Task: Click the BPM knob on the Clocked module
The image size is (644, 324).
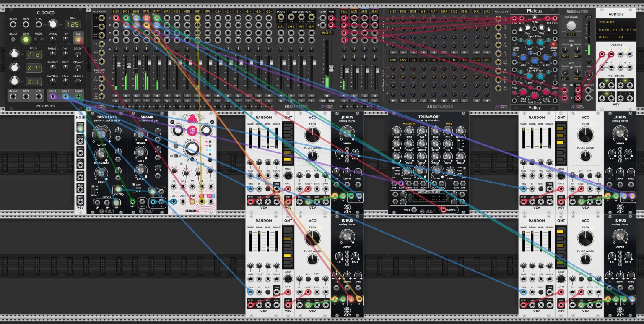Action: tap(53, 25)
